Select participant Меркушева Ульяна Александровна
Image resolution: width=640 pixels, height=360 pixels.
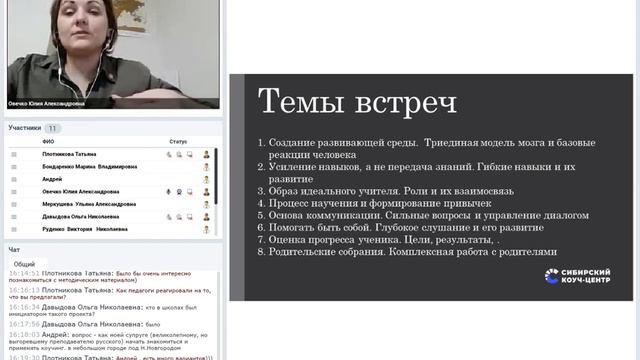point(89,204)
